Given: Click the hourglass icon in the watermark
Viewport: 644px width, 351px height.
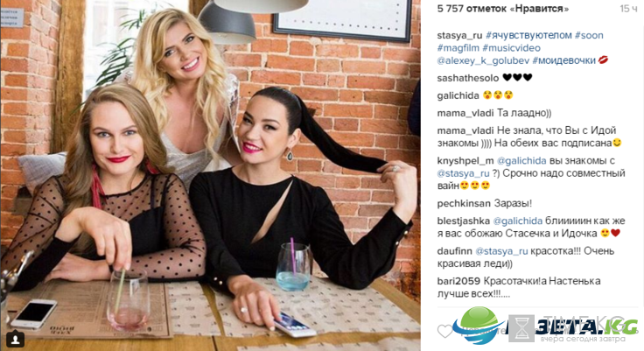Looking at the screenshot, I should pos(521,328).
